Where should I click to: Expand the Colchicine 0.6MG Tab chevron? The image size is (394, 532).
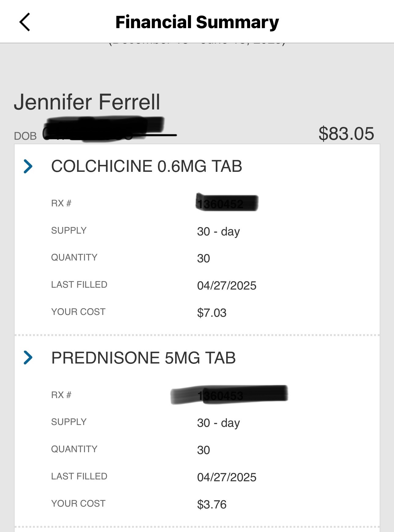coord(28,166)
